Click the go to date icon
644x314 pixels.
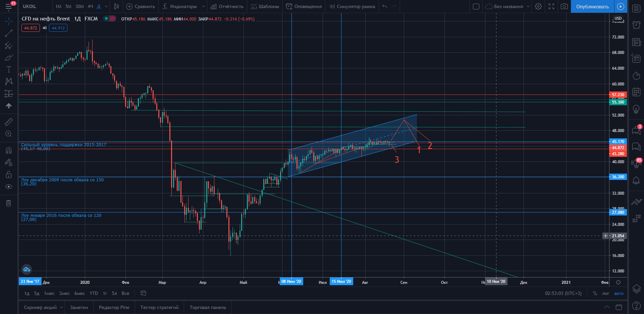pyautogui.click(x=143, y=293)
